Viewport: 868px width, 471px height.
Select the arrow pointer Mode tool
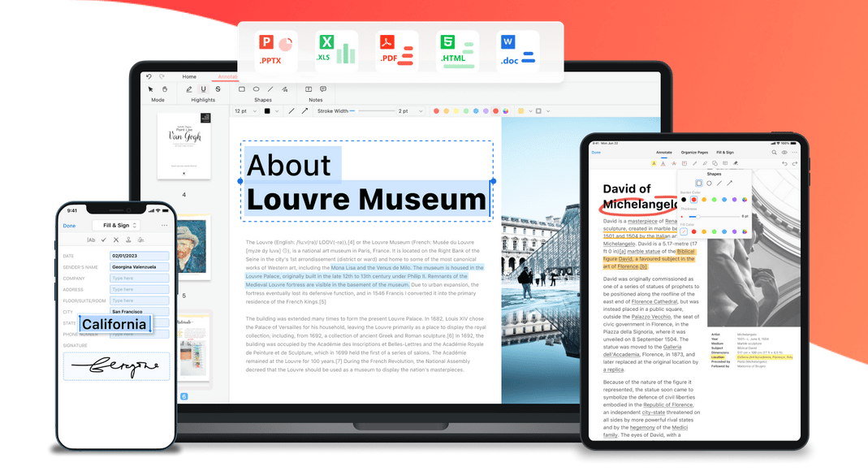(150, 89)
